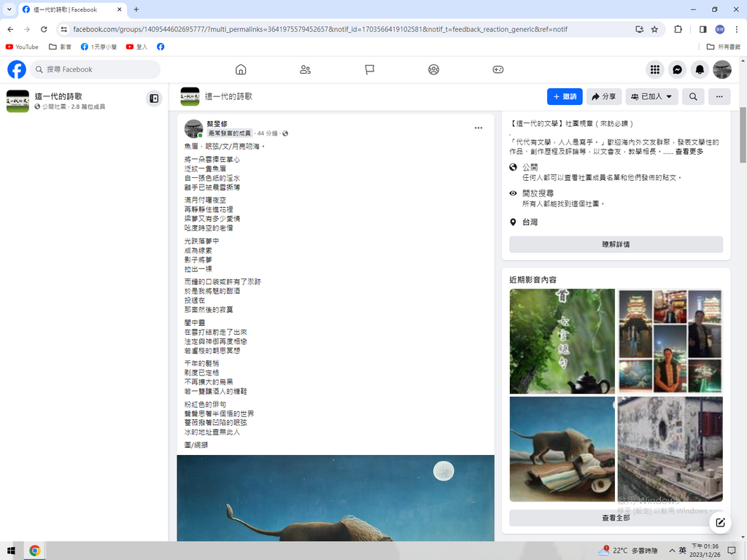
Task: Click the 瞭解詳情 learn more button
Action: click(x=616, y=244)
